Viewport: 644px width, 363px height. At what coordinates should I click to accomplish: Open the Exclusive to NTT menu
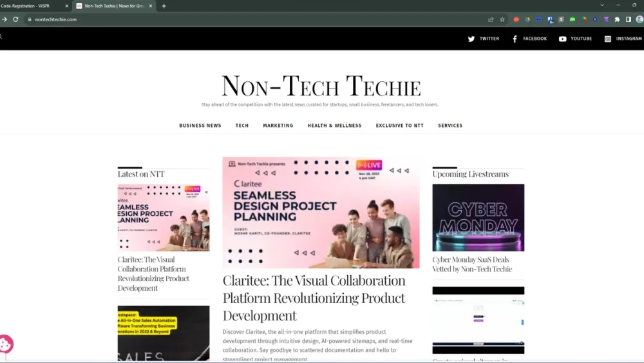400,125
